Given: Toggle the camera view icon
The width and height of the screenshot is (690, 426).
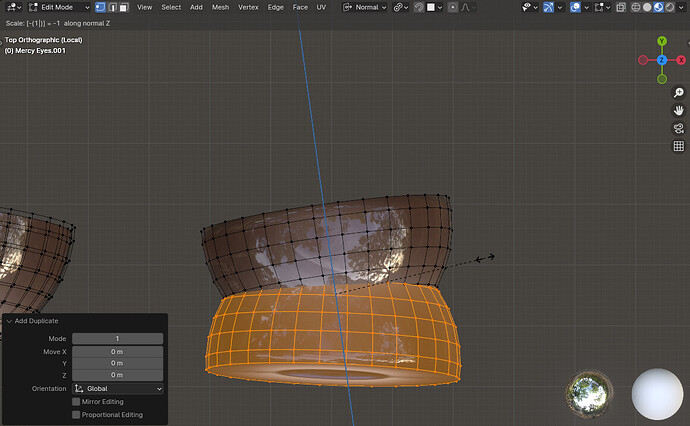Looking at the screenshot, I should pos(679,128).
